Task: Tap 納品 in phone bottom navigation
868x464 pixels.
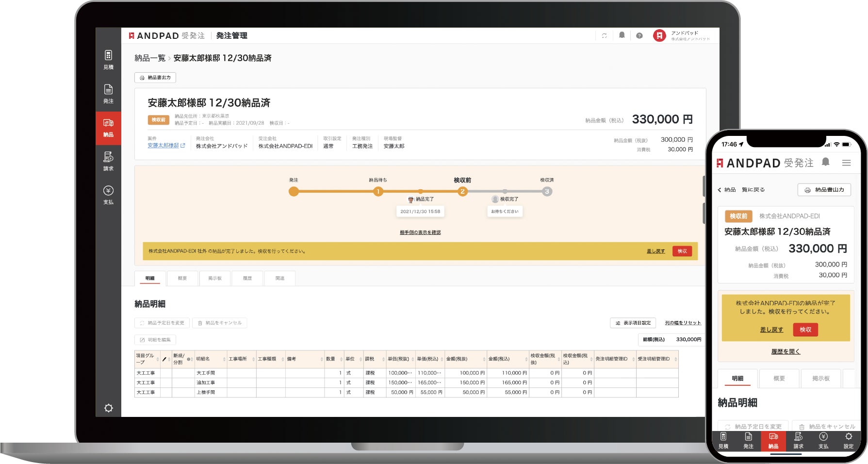Action: click(773, 441)
